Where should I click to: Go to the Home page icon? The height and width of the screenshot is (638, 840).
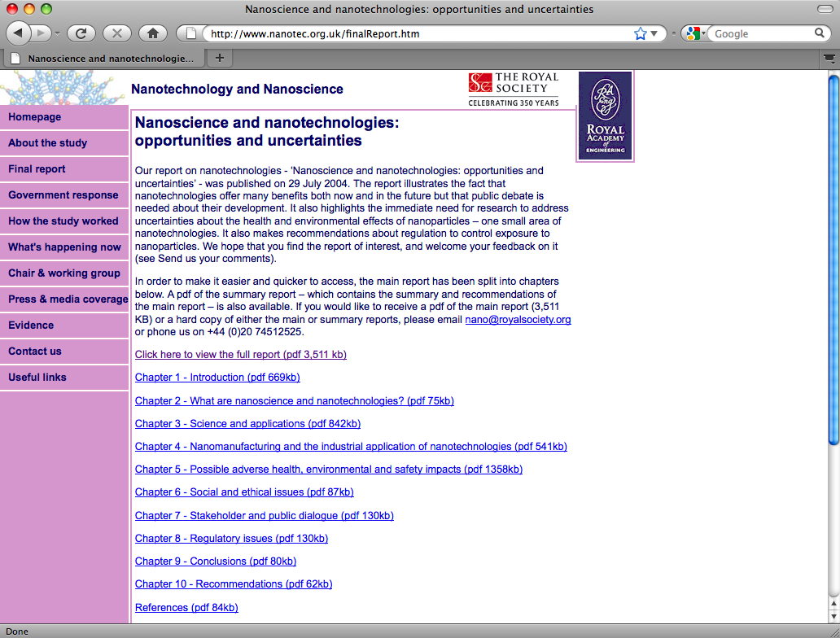coord(153,33)
